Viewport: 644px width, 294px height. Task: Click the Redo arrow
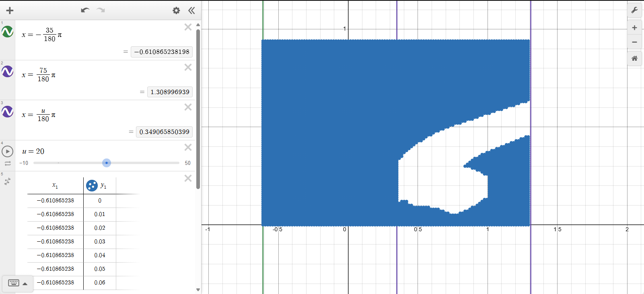[x=101, y=10]
